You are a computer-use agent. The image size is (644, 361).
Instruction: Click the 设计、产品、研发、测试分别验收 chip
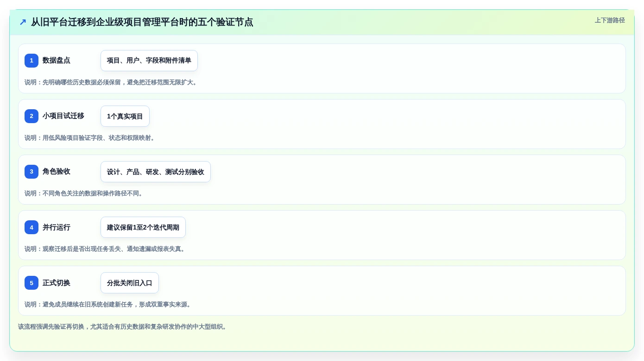[x=156, y=172]
